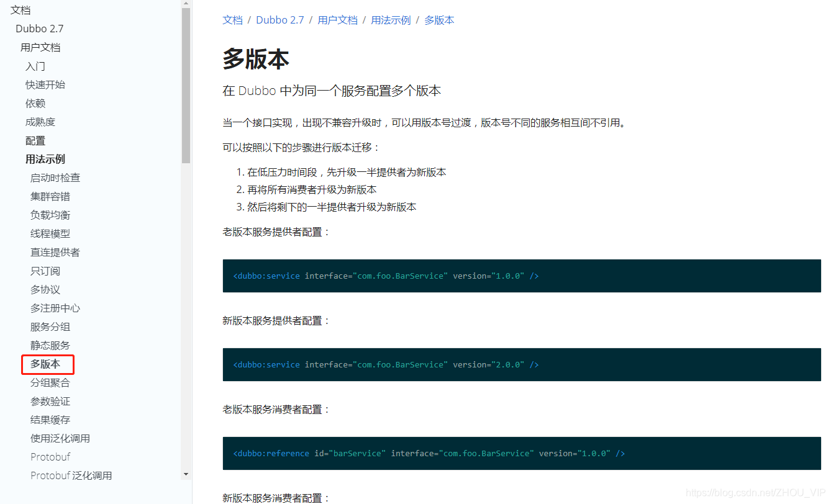
Task: Click the line 可以按照以下的步骤进行版本迁移
Action: pyautogui.click(x=301, y=148)
